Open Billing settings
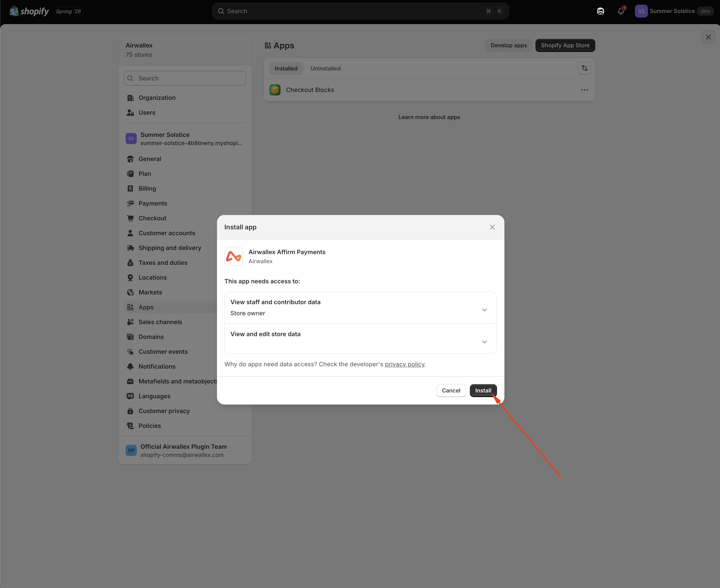 tap(185, 189)
